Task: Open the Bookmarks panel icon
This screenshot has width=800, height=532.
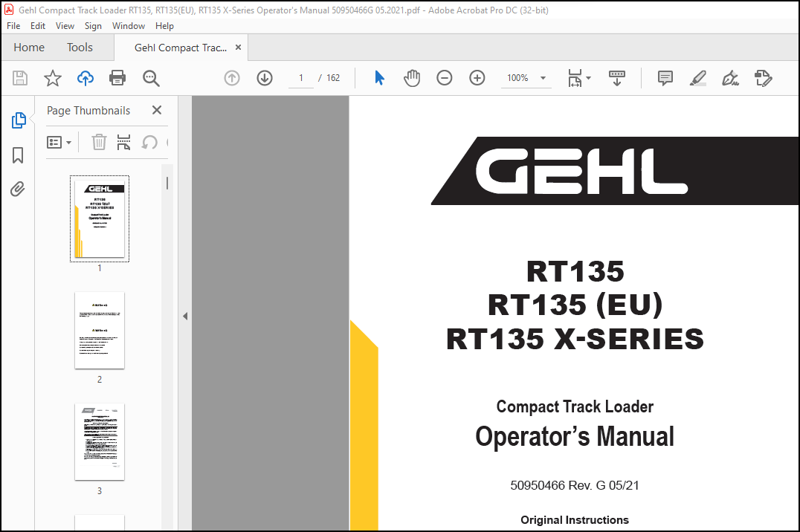Action: pyautogui.click(x=18, y=155)
